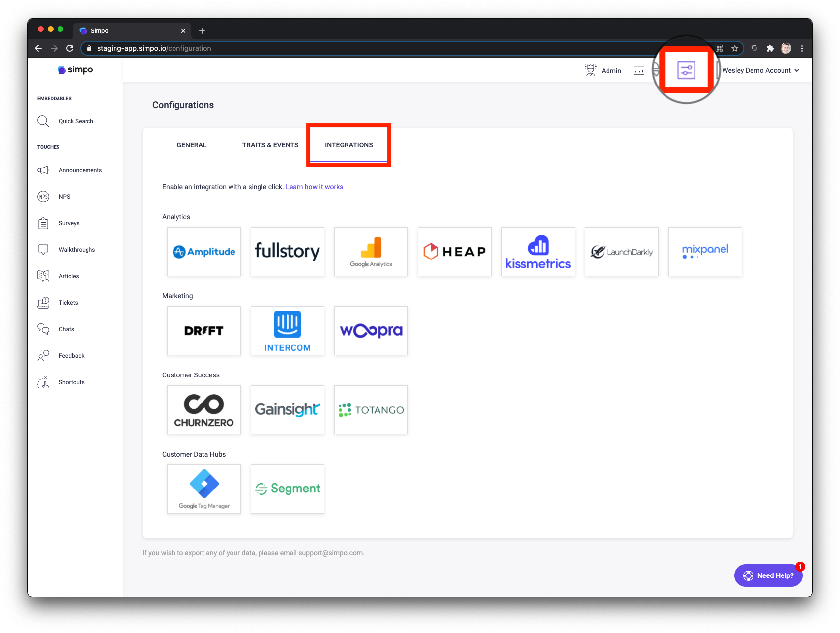Select the LaunchDarkly integration card
The width and height of the screenshot is (840, 633).
(622, 252)
